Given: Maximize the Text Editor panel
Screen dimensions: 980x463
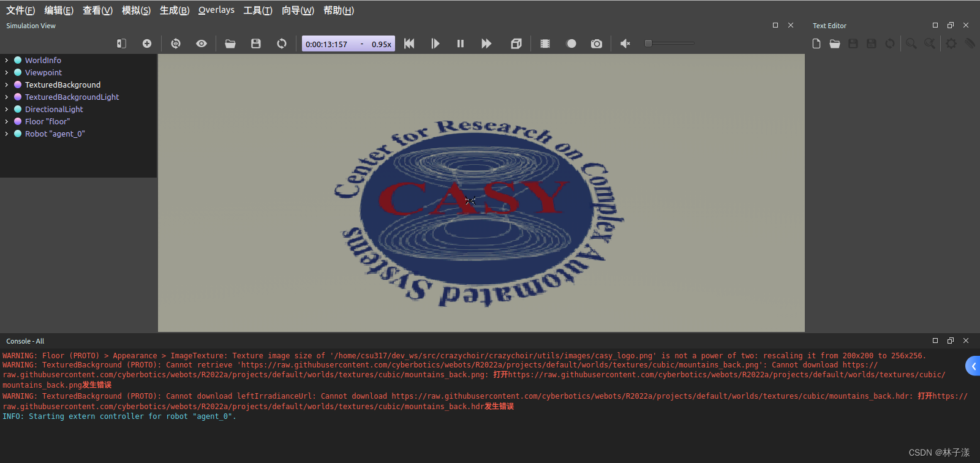Looking at the screenshot, I should tap(935, 25).
